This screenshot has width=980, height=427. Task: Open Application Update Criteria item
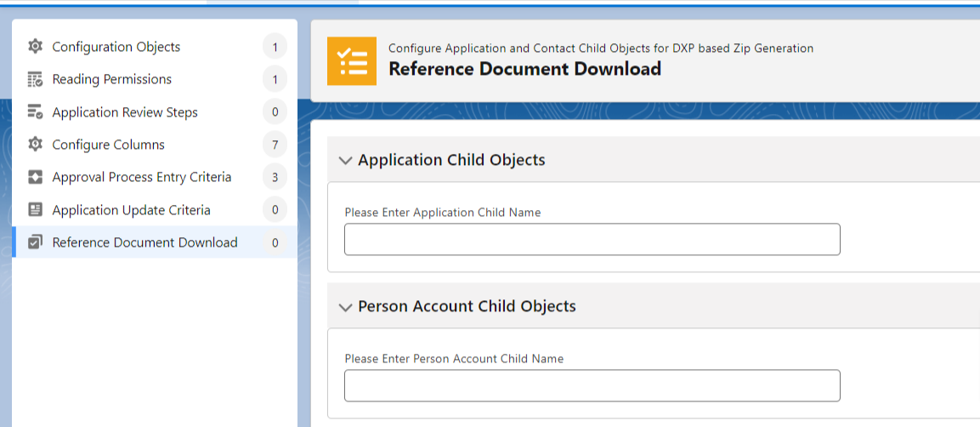(131, 210)
